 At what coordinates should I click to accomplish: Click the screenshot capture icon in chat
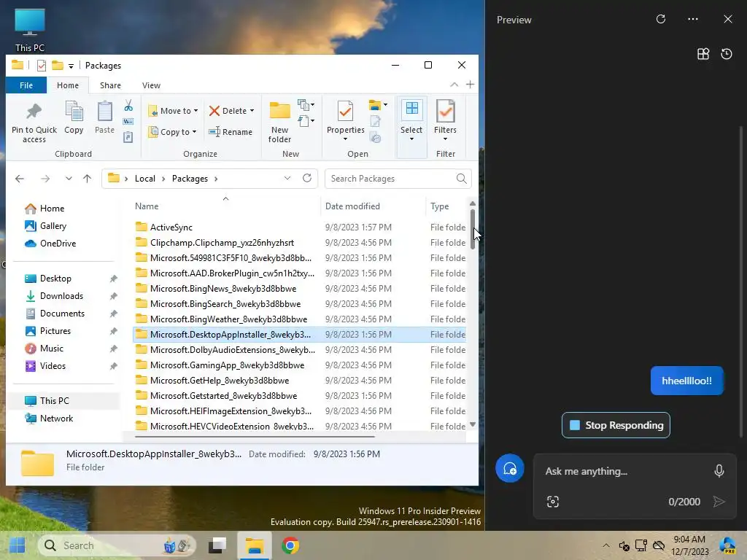click(553, 502)
